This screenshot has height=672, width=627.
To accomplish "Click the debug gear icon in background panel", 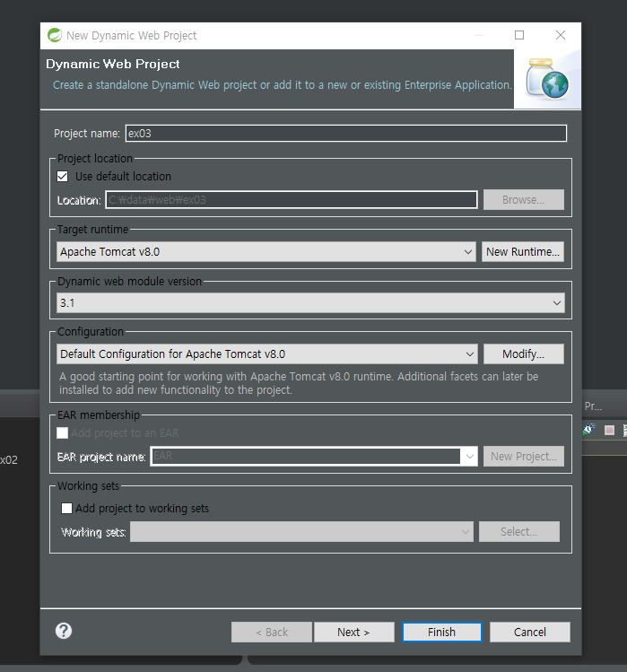I will pos(588,430).
